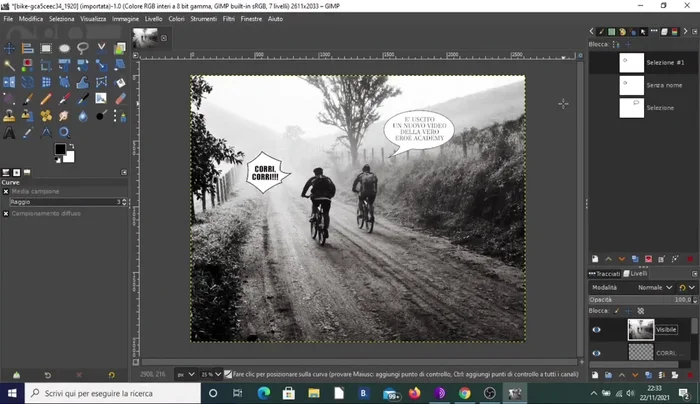
Task: Toggle the Media campione checkbox
Action: tap(6, 190)
